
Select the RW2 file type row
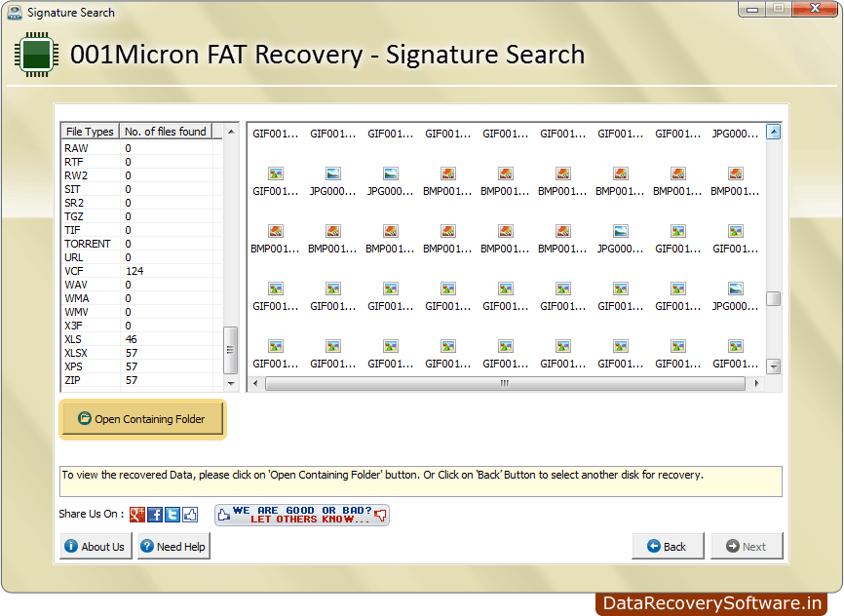[141, 175]
